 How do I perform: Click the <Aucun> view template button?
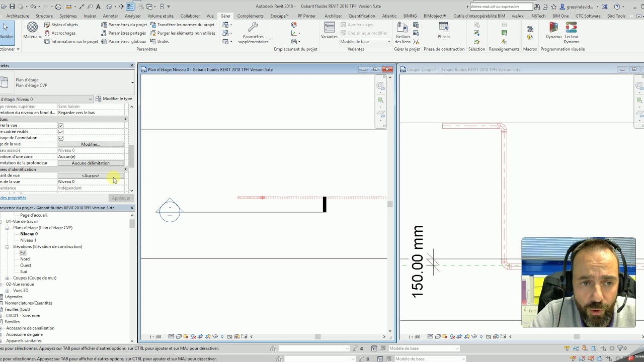[91, 175]
